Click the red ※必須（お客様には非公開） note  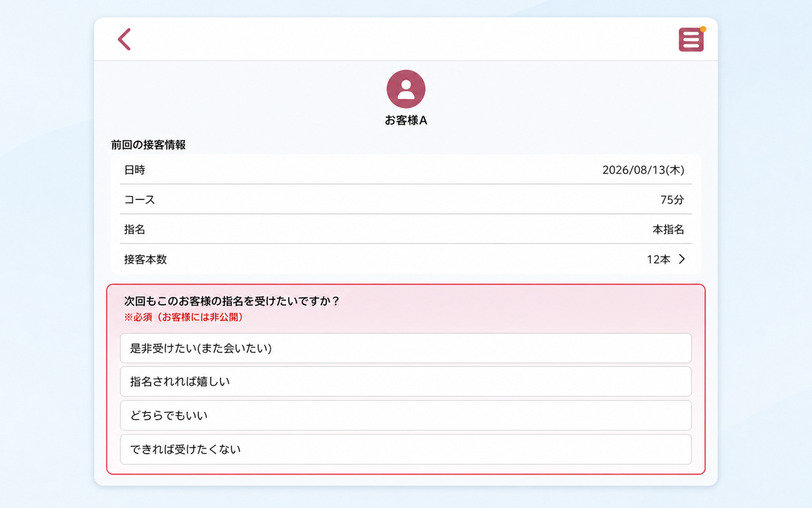point(183,317)
